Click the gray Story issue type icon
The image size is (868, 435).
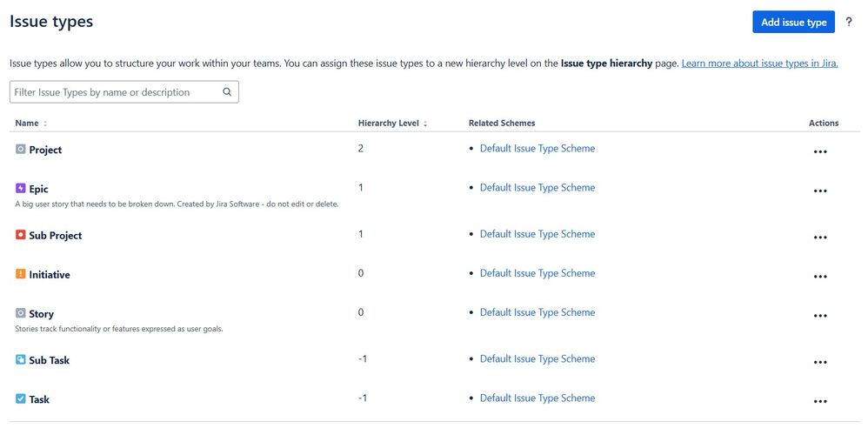tap(21, 313)
